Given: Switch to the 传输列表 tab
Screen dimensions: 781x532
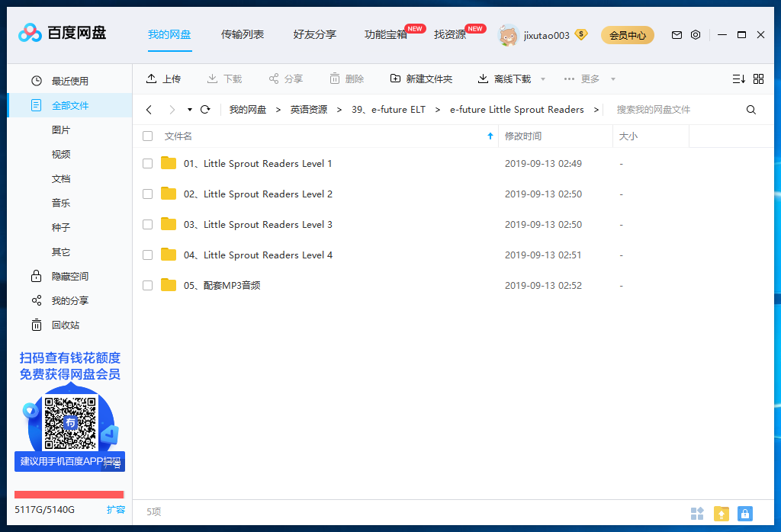Looking at the screenshot, I should click(243, 34).
